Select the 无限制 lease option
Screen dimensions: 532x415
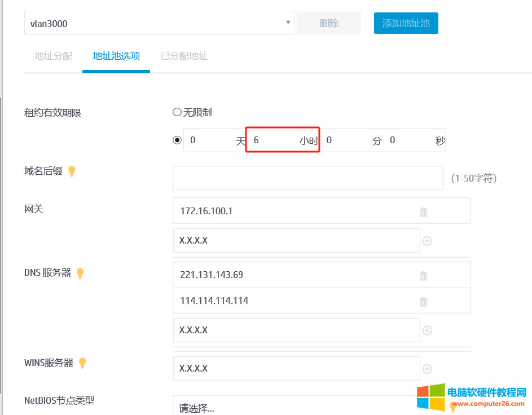177,112
